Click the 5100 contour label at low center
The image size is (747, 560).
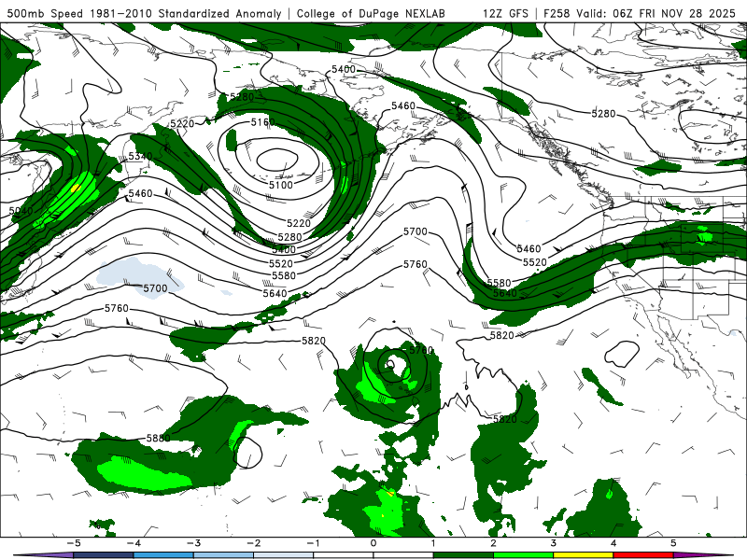click(x=281, y=185)
